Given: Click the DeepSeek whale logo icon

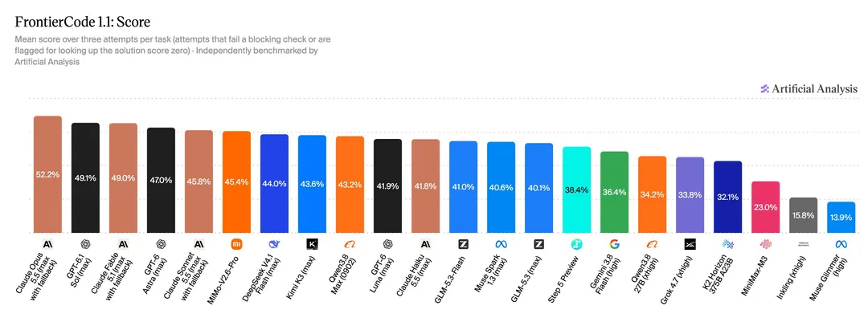Looking at the screenshot, I should click(274, 244).
